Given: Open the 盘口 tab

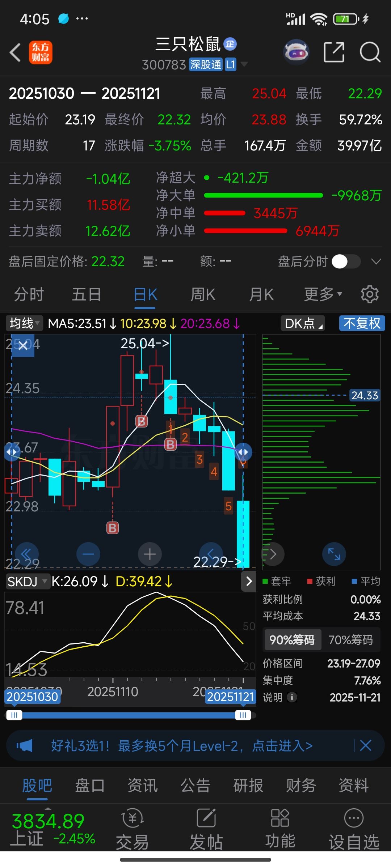Looking at the screenshot, I should (x=90, y=786).
